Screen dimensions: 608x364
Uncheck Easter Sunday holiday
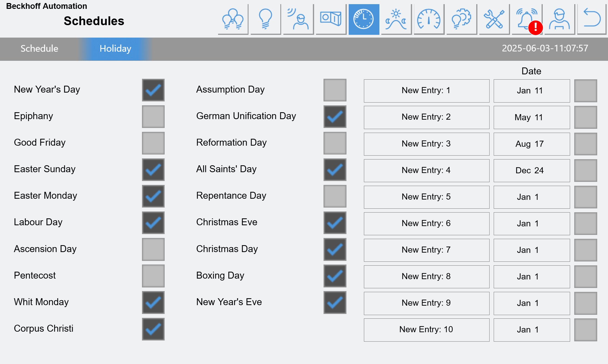(x=153, y=170)
